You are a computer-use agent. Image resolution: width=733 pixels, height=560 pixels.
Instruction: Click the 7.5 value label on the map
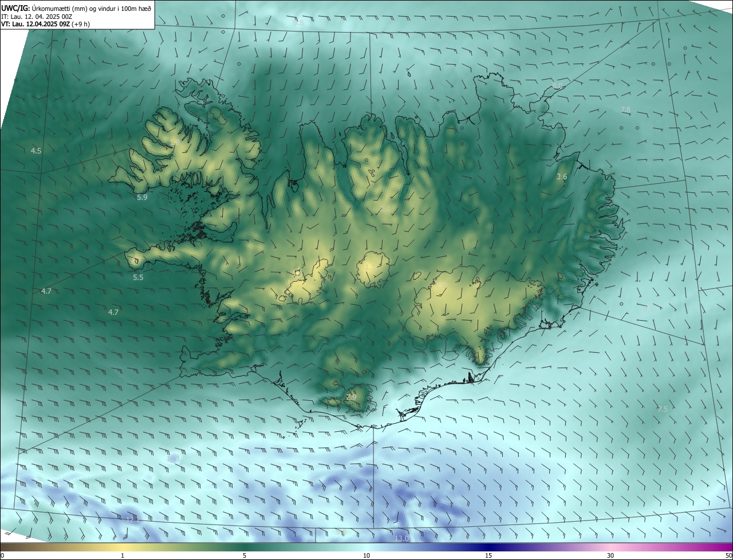[x=663, y=409]
